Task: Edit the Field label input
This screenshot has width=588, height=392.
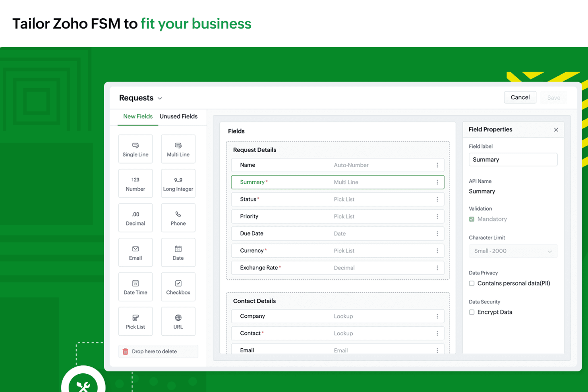Action: tap(513, 159)
